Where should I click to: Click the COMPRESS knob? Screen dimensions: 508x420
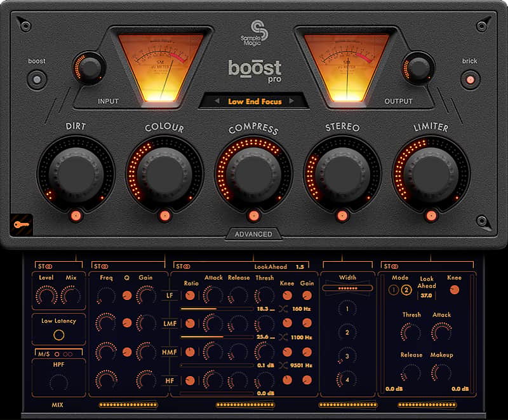(x=253, y=174)
